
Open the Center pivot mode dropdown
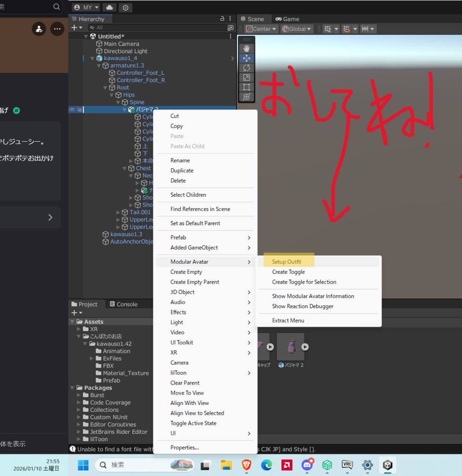[x=261, y=29]
